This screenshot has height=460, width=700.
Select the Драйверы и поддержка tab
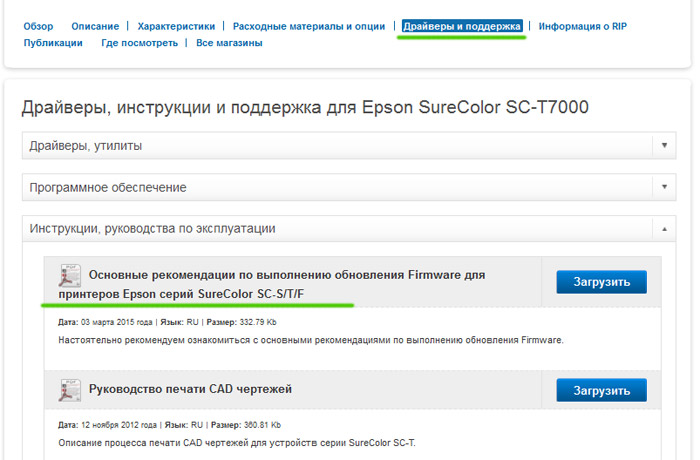click(462, 26)
